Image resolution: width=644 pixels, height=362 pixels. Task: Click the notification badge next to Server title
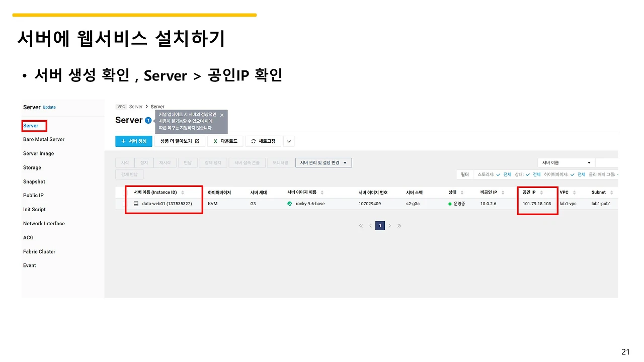coord(148,120)
